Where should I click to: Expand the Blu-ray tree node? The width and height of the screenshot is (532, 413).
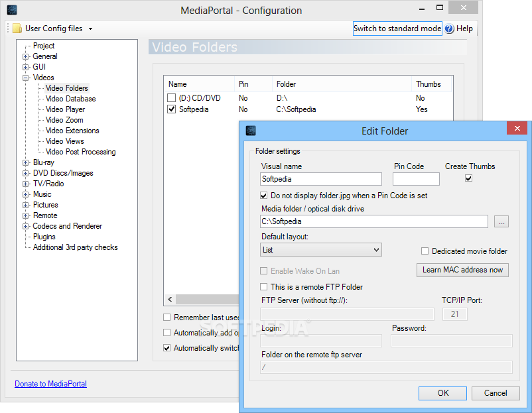pos(25,163)
